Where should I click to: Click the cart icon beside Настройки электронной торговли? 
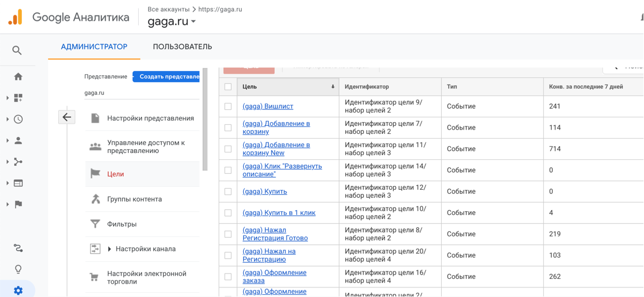pos(94,277)
